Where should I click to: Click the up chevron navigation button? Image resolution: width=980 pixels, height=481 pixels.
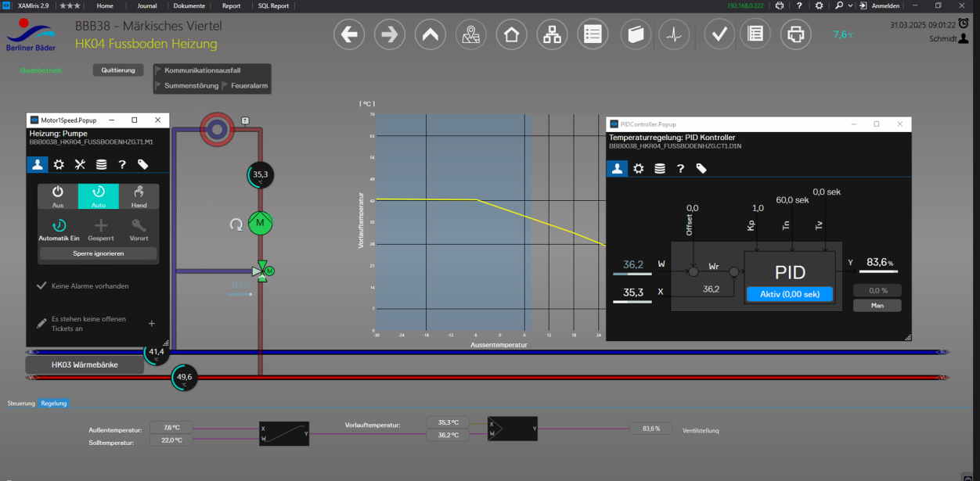pyautogui.click(x=430, y=34)
